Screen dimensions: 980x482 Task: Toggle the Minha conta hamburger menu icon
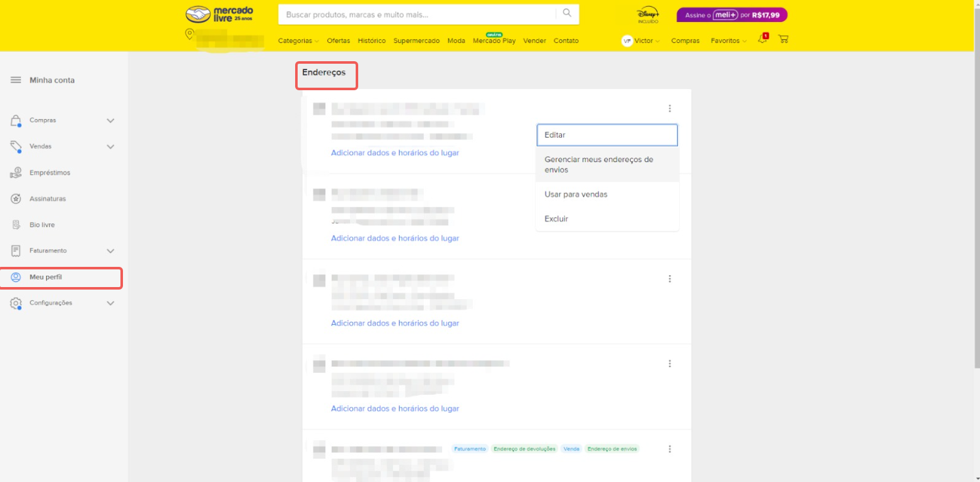click(x=16, y=80)
